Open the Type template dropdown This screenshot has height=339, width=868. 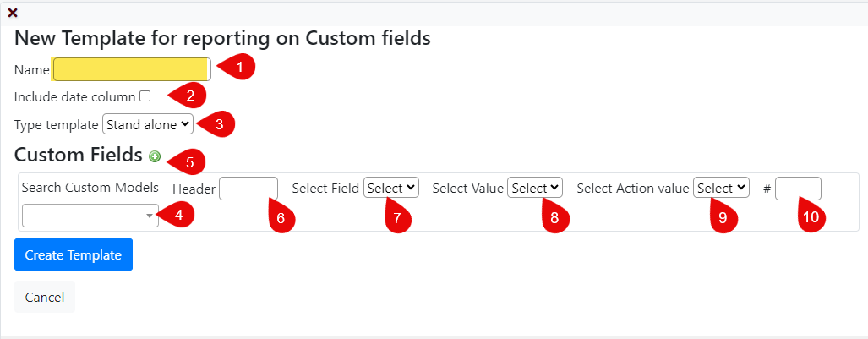tap(148, 124)
